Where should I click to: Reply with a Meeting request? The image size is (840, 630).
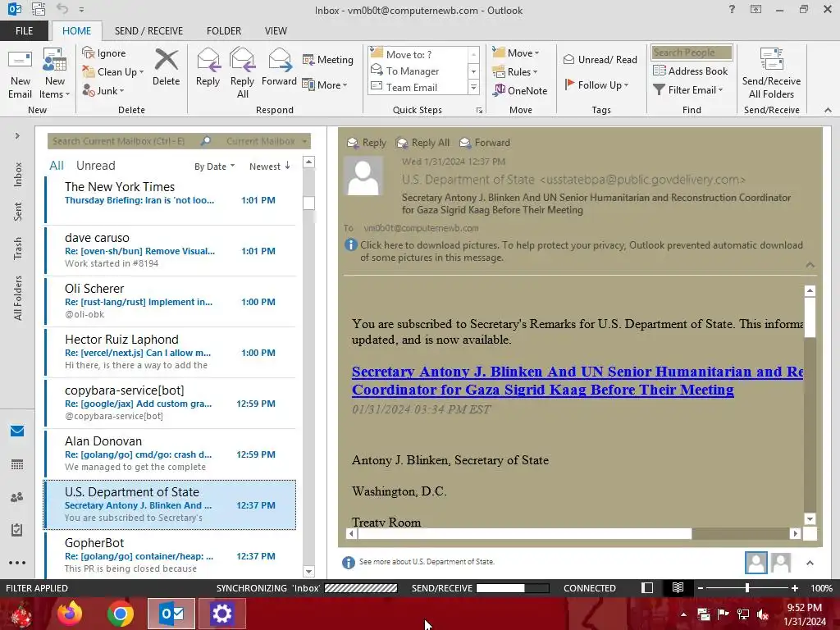(328, 59)
